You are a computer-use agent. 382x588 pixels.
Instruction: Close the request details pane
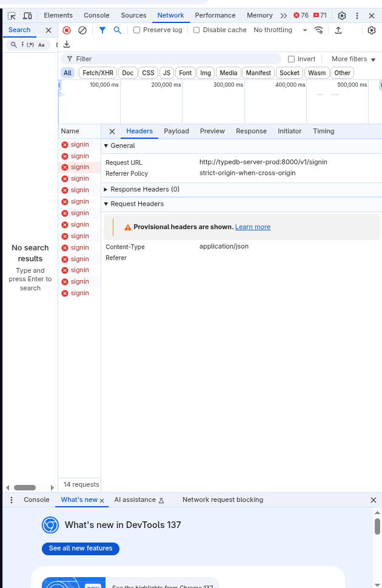coord(112,132)
